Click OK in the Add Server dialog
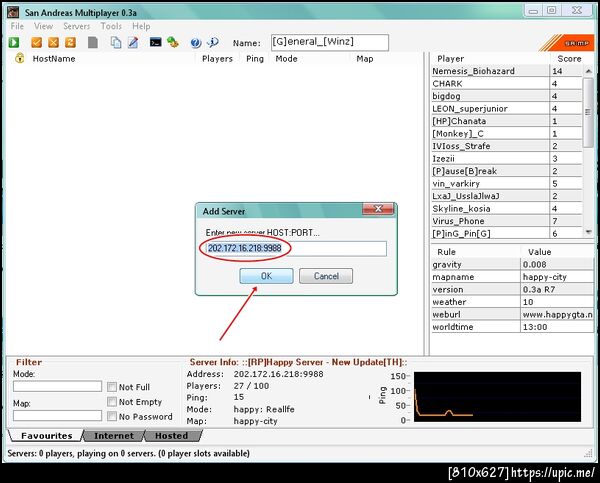 266,276
